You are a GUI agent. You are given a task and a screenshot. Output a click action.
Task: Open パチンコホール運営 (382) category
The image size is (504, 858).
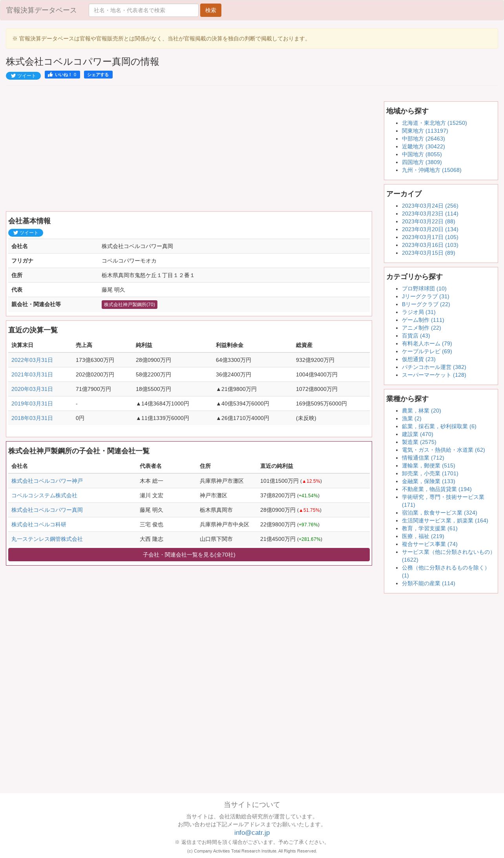click(434, 367)
